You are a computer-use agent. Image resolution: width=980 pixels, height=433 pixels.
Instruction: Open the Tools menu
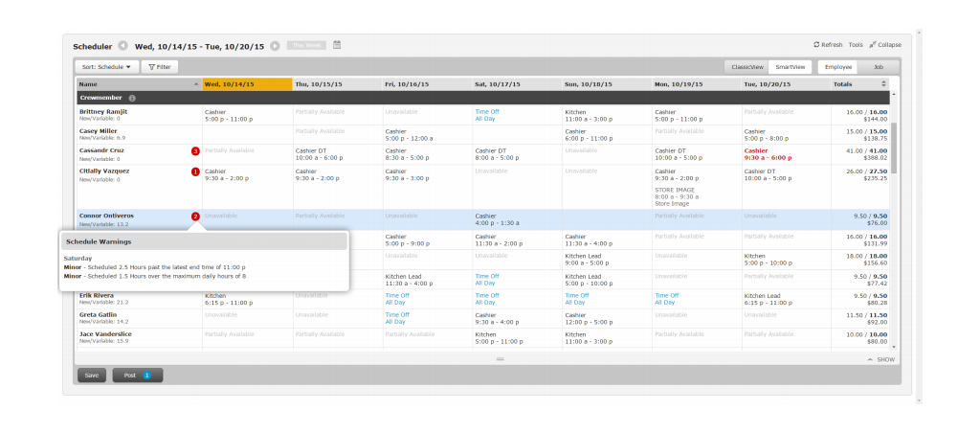click(855, 45)
